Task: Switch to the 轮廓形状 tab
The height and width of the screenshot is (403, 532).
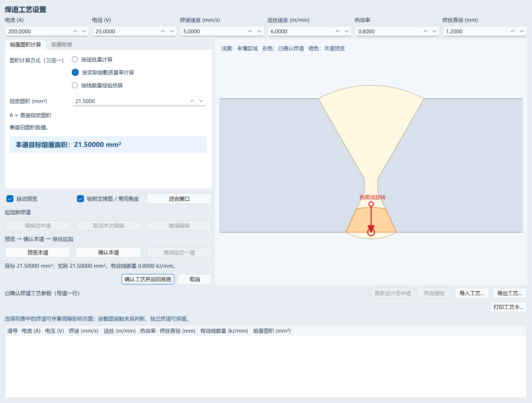Action: pyautogui.click(x=62, y=45)
